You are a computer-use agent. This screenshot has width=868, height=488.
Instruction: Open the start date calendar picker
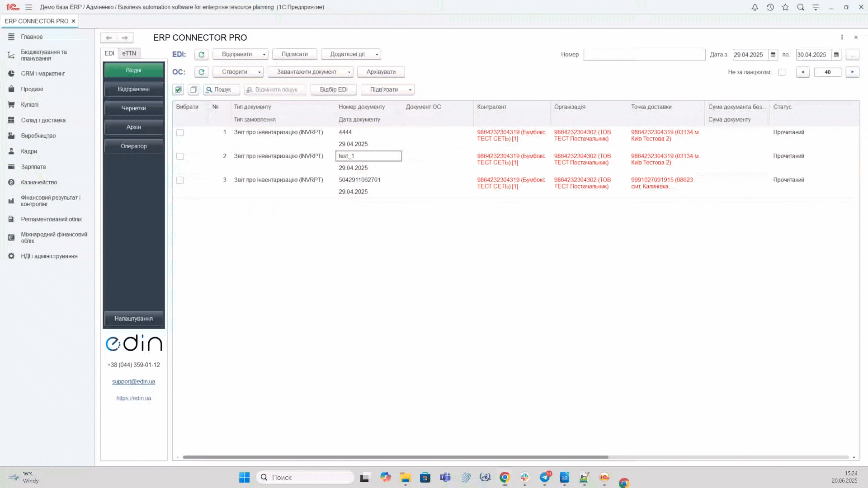pos(773,55)
